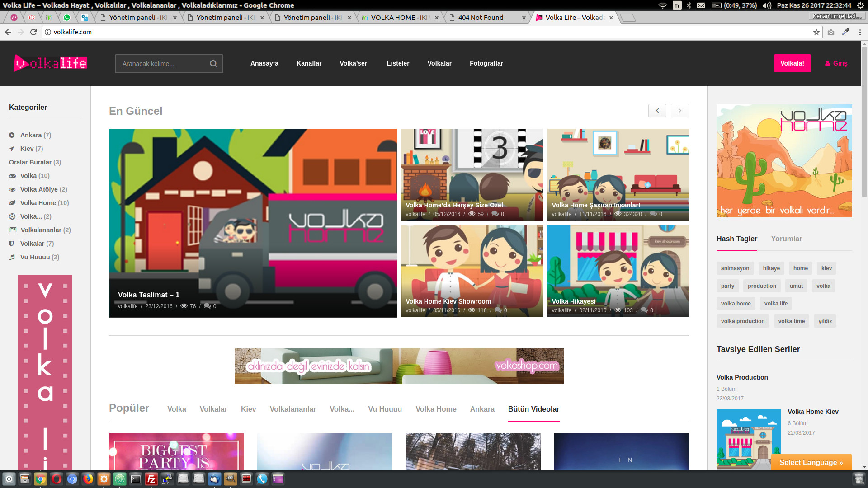868x488 pixels.
Task: Open the Kenan Emre profile menu in Chrome
Action: click(837, 16)
